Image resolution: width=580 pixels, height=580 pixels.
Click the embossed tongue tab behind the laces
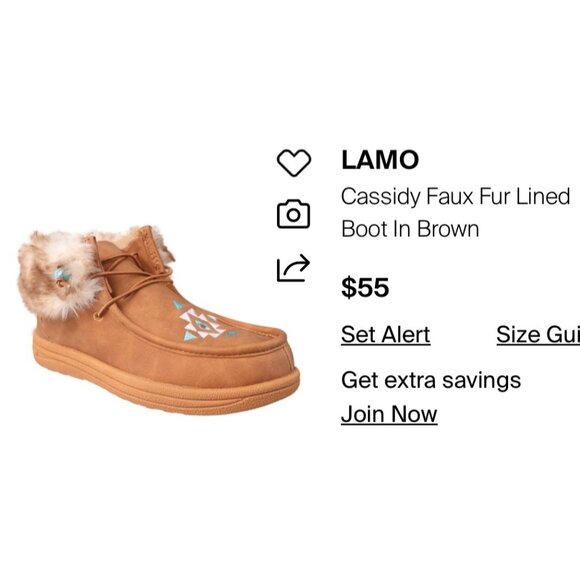(x=152, y=246)
